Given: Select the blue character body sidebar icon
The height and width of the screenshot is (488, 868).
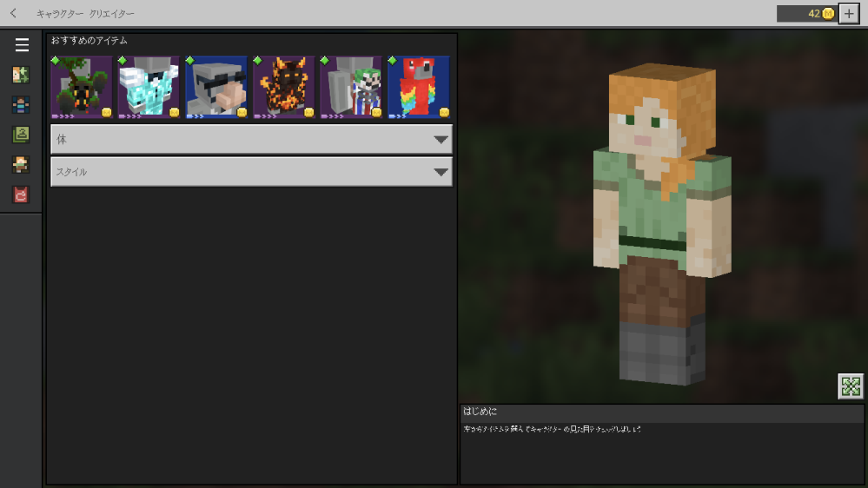Looking at the screenshot, I should [x=21, y=104].
